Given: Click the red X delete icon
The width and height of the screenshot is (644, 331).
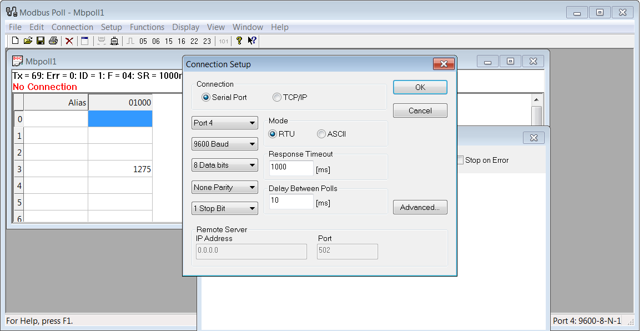Looking at the screenshot, I should (69, 41).
